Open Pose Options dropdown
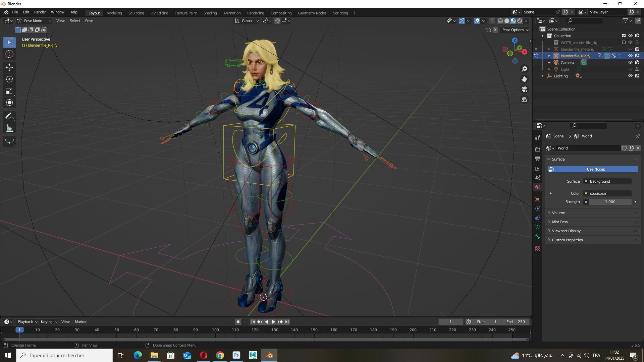This screenshot has height=362, width=644. point(515,30)
